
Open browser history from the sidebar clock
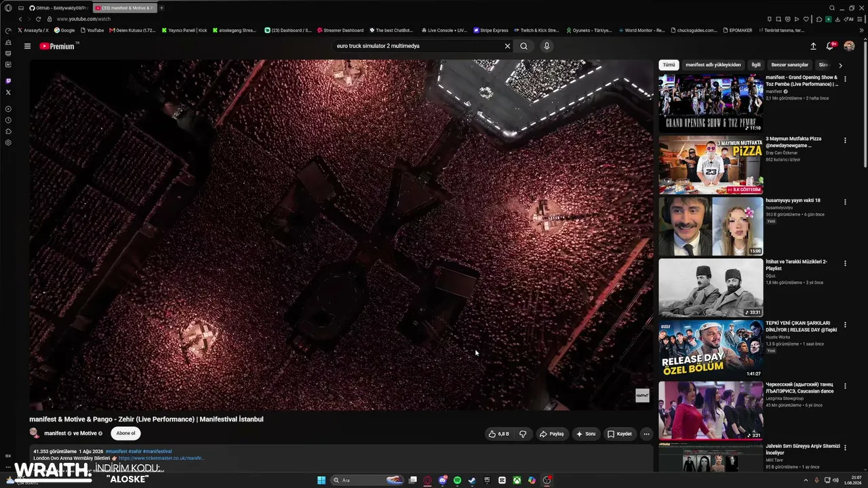[8, 120]
